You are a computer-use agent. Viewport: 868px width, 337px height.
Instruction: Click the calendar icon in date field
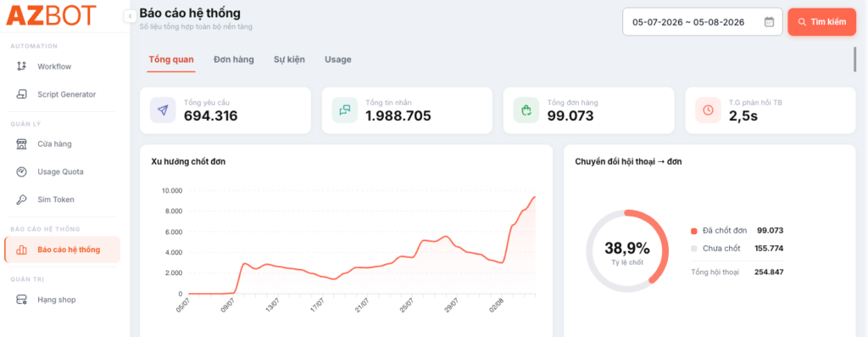769,22
